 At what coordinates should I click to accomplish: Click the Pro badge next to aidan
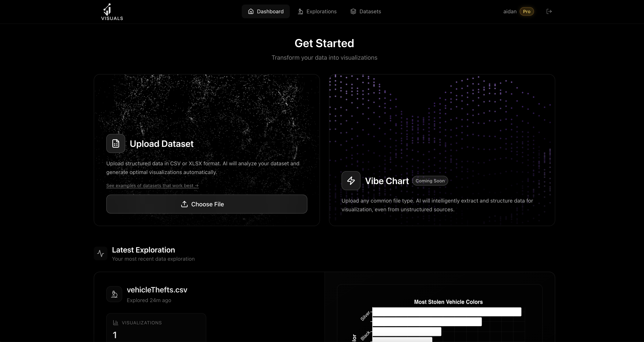(x=527, y=12)
